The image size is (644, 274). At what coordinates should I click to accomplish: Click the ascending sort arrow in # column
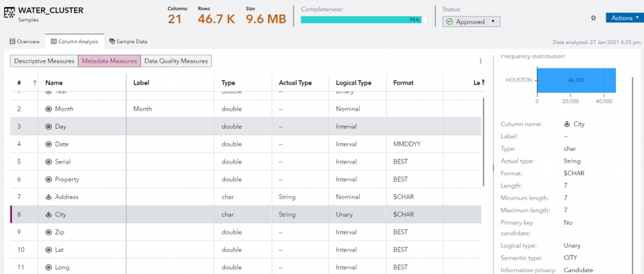34,83
